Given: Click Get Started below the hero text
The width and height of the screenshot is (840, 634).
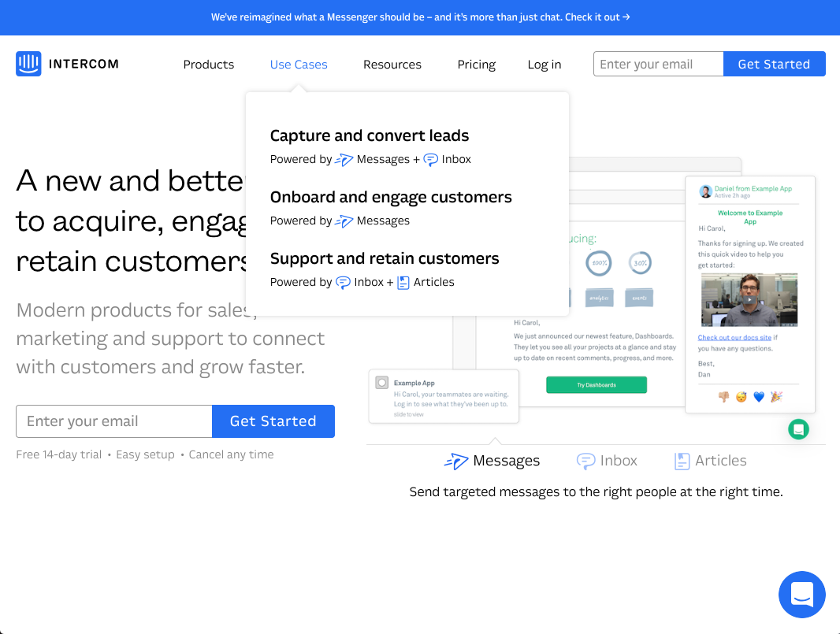Looking at the screenshot, I should (x=273, y=421).
